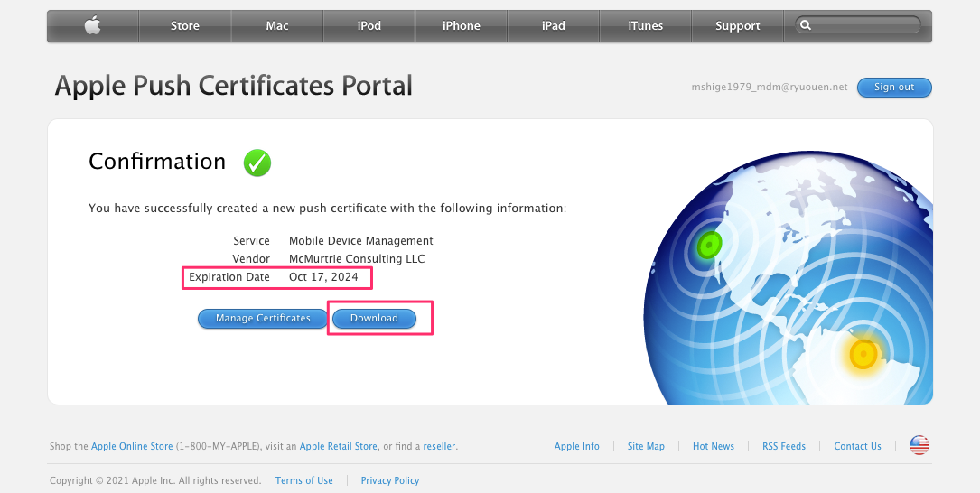Download the push certificate
Image resolution: width=980 pixels, height=493 pixels.
(x=374, y=318)
